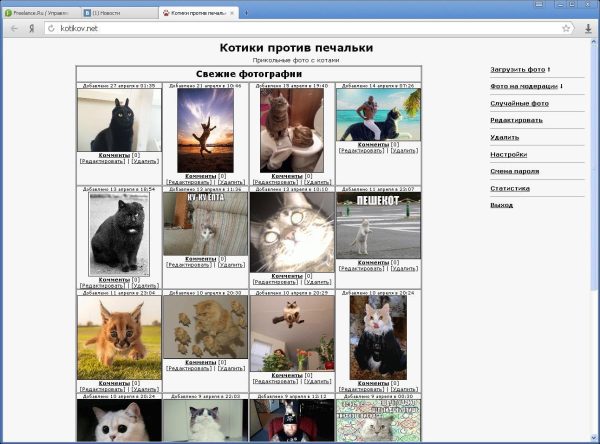This screenshot has width=600, height=444.
Task: Switch to the Freelance.Ru tab
Action: tap(42, 13)
